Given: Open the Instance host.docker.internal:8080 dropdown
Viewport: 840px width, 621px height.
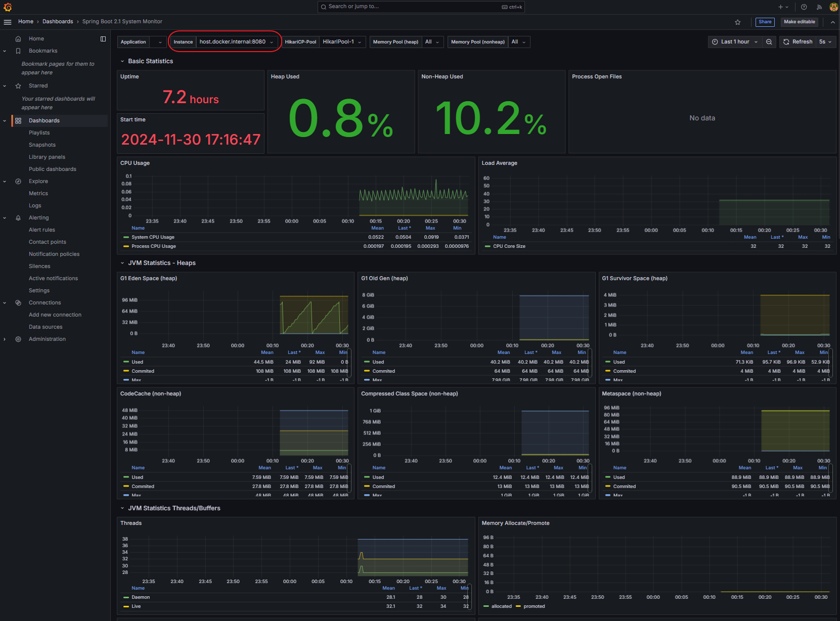Looking at the screenshot, I should click(237, 42).
